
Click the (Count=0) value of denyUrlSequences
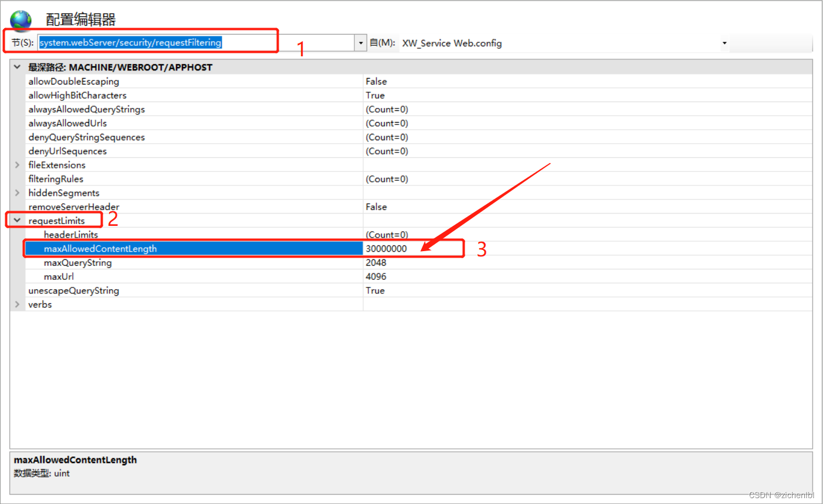[x=387, y=151]
